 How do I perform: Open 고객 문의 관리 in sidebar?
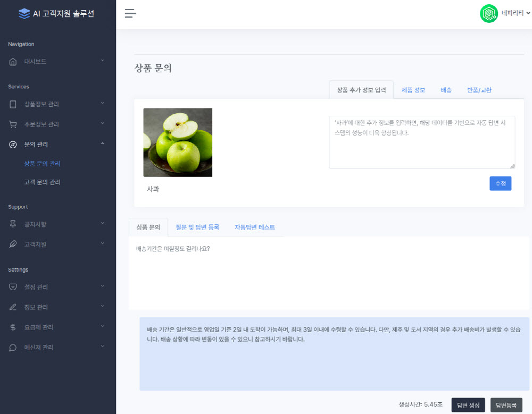(42, 182)
